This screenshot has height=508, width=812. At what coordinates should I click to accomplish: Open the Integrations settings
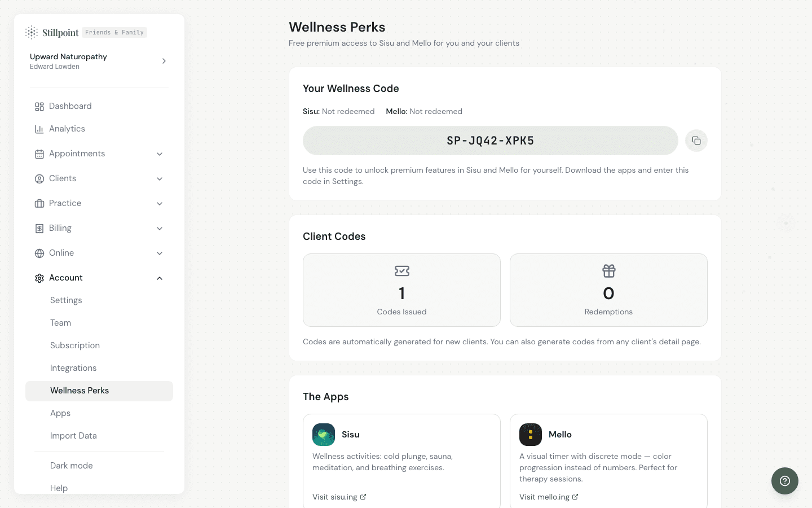pos(73,368)
